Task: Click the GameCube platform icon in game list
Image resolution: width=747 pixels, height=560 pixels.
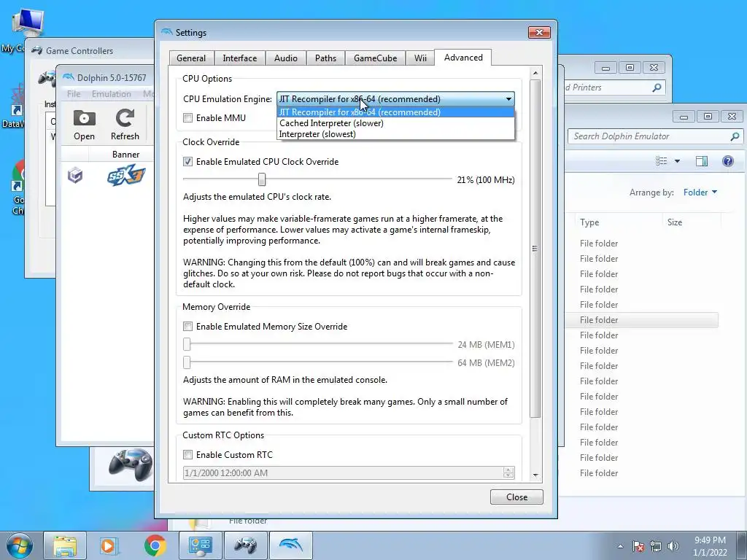Action: pyautogui.click(x=75, y=175)
